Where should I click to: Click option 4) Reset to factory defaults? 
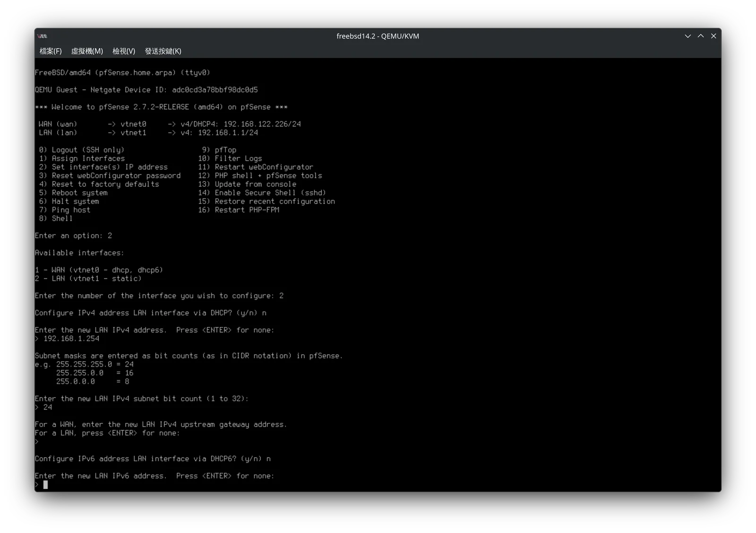click(99, 184)
